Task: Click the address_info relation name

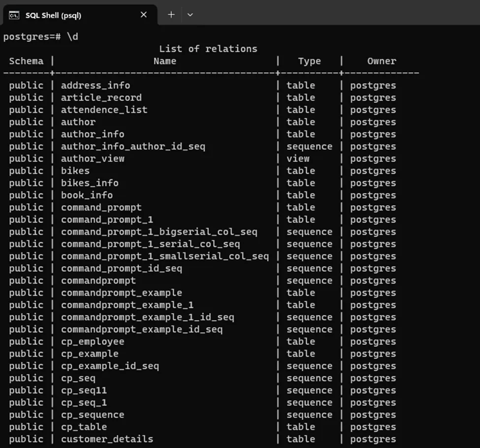Action: coord(96,85)
